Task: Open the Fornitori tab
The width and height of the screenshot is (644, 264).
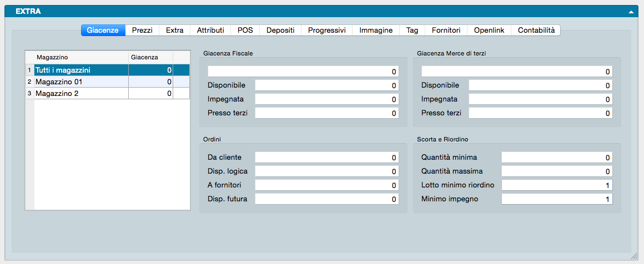Action: point(446,31)
